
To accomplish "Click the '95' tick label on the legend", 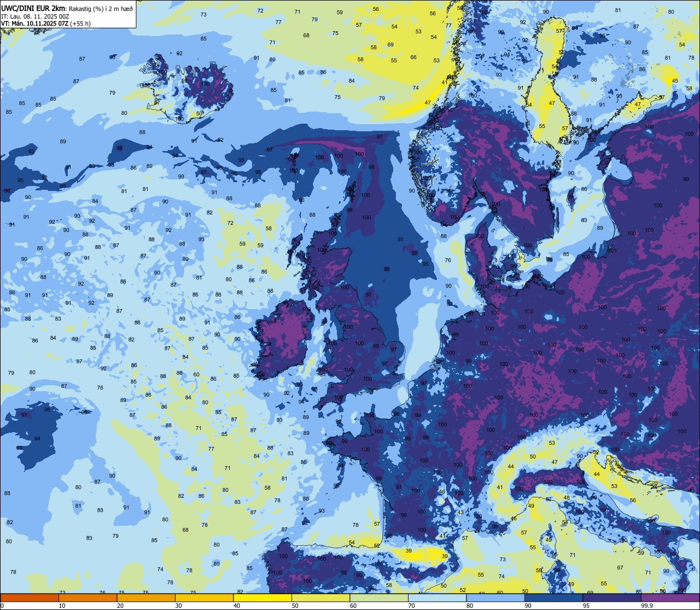I will point(586,606).
